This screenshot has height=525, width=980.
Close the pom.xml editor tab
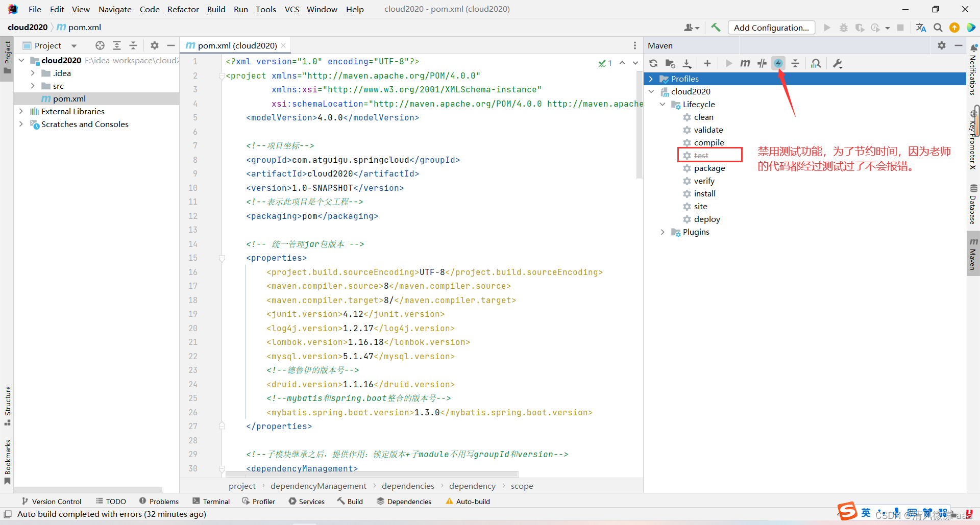click(283, 45)
